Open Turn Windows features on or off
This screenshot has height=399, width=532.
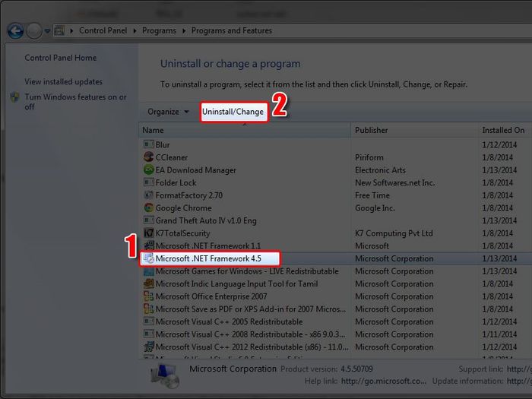(x=75, y=101)
